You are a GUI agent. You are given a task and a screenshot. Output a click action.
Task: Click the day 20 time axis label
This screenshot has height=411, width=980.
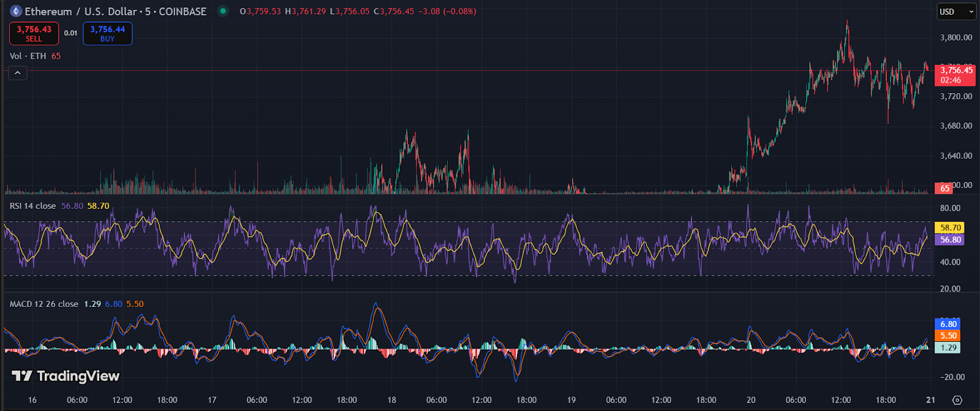click(751, 400)
